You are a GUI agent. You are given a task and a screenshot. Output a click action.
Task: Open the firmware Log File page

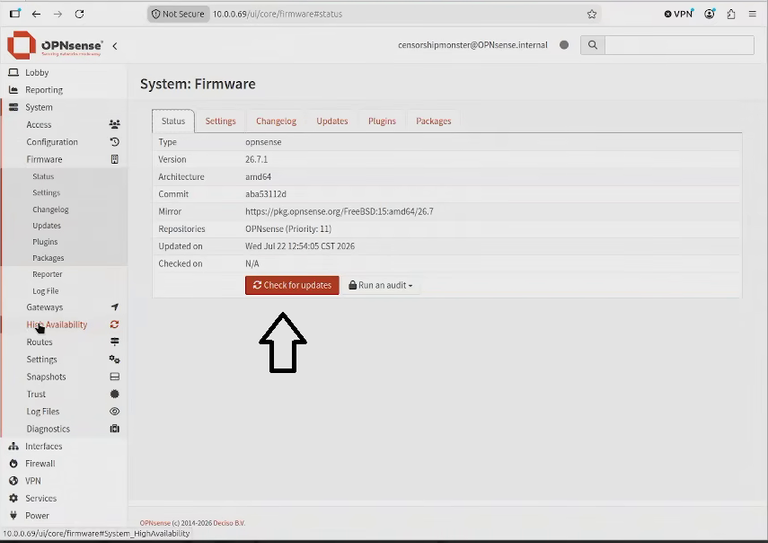pyautogui.click(x=46, y=291)
